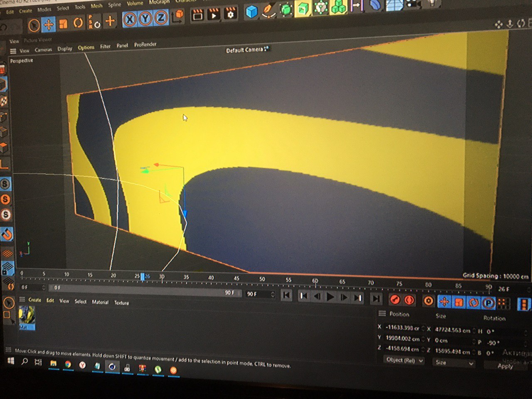Screen dimensions: 532x399
Task: Click the Enable Axis L-shaped icon
Action: click(x=4, y=164)
